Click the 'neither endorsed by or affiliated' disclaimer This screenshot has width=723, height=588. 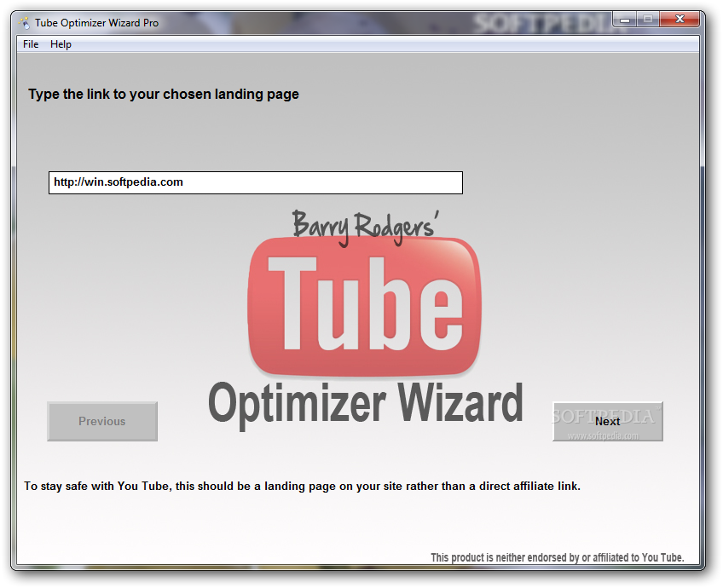click(558, 557)
